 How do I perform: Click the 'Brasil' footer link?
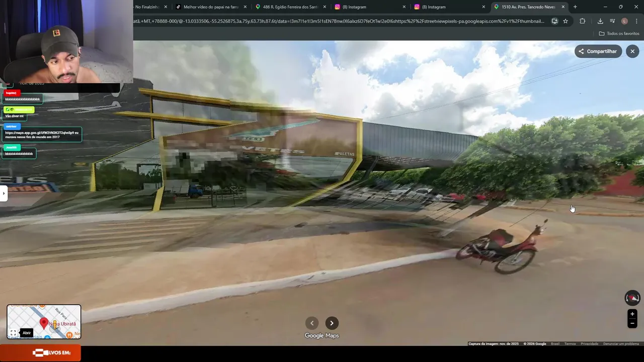(555, 344)
